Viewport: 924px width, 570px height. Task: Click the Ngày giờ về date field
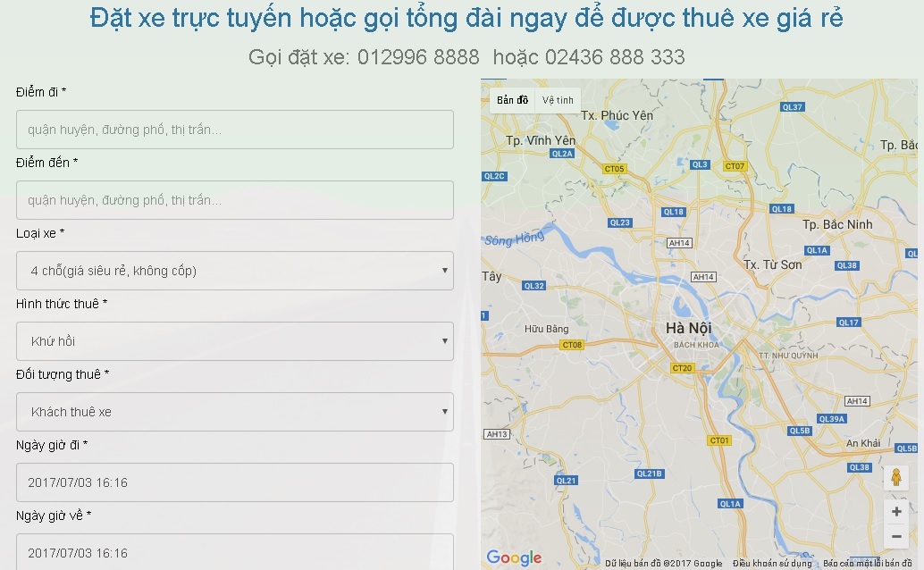tap(234, 553)
